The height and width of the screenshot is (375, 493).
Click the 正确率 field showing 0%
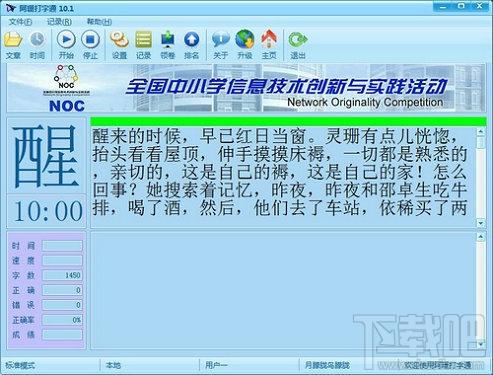[62, 320]
